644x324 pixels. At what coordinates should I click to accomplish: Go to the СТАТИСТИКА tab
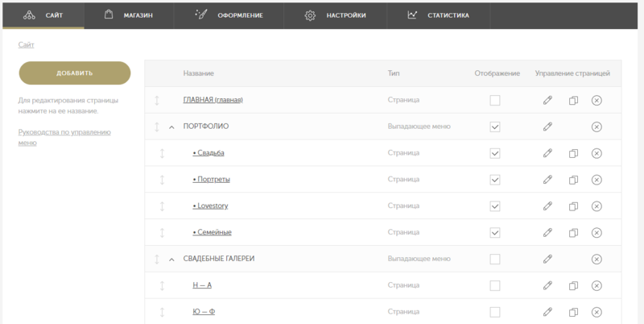pyautogui.click(x=438, y=15)
